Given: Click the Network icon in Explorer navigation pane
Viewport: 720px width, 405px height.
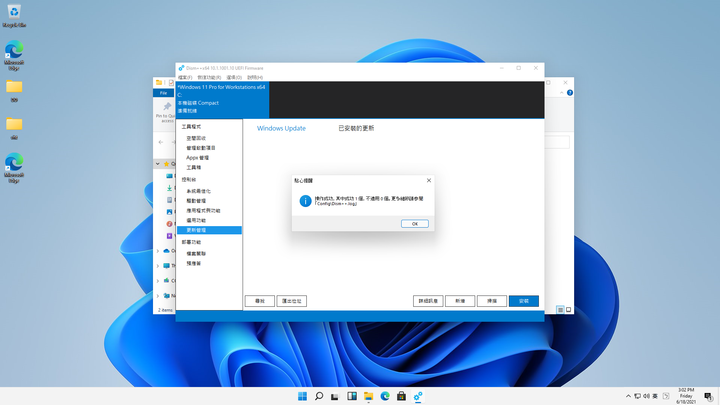Looking at the screenshot, I should coord(167,296).
